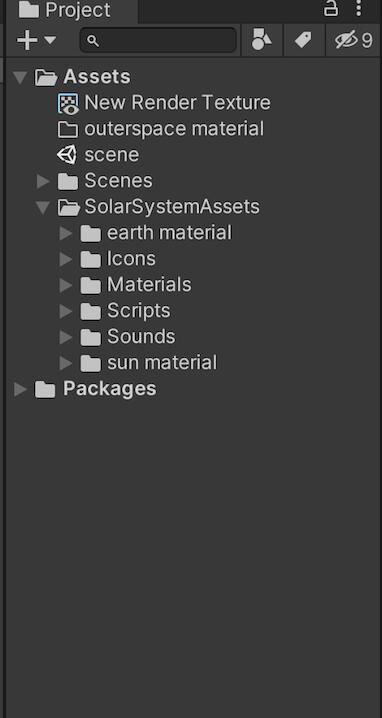Viewport: 382px width, 718px height.
Task: Open the create dropdown arrow beside plus
Action: click(50, 40)
